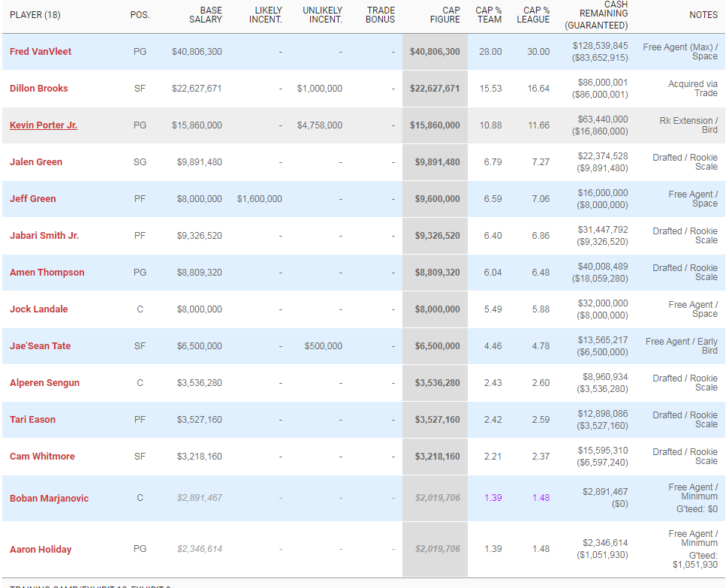This screenshot has width=726, height=588.
Task: Open Alperen Sengun player page
Action: 44,382
